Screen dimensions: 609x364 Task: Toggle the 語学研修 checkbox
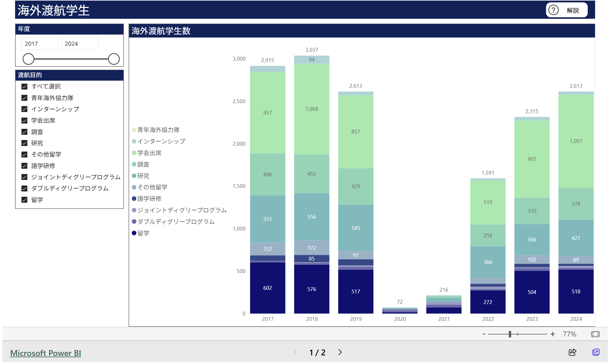25,166
